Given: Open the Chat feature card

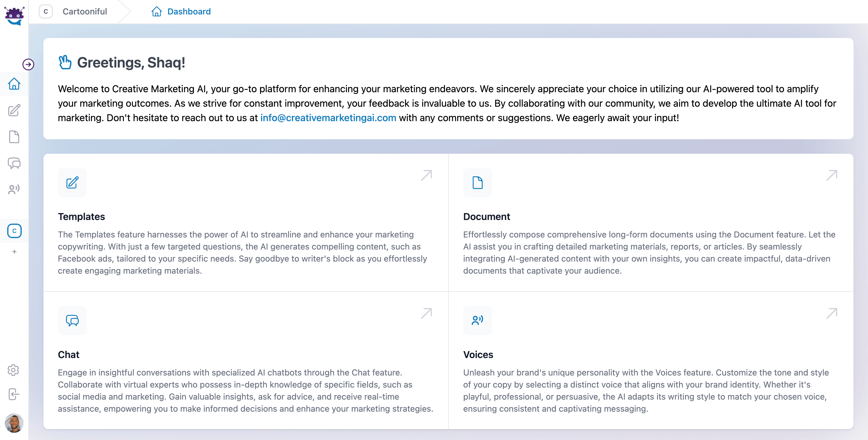Looking at the screenshot, I should point(245,360).
